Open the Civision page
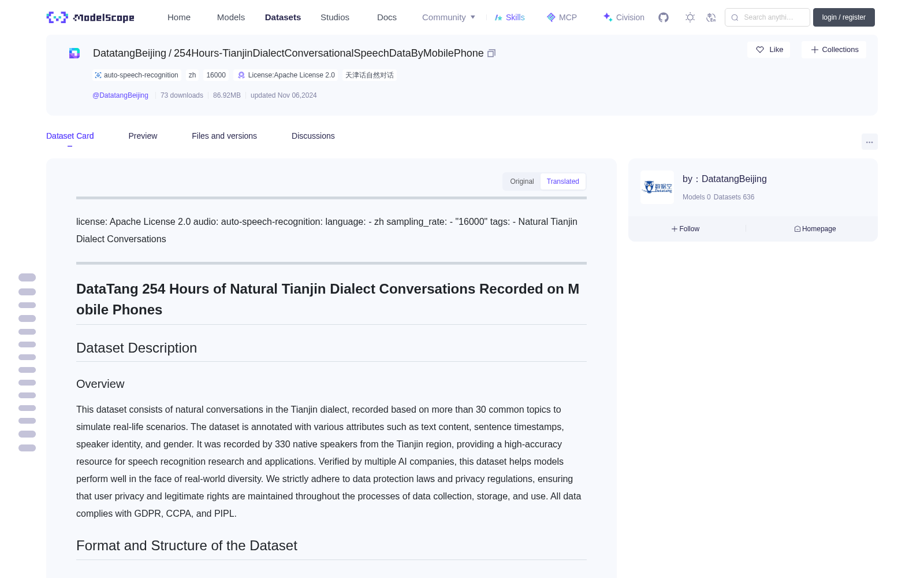The height and width of the screenshot is (578, 924). (x=624, y=17)
